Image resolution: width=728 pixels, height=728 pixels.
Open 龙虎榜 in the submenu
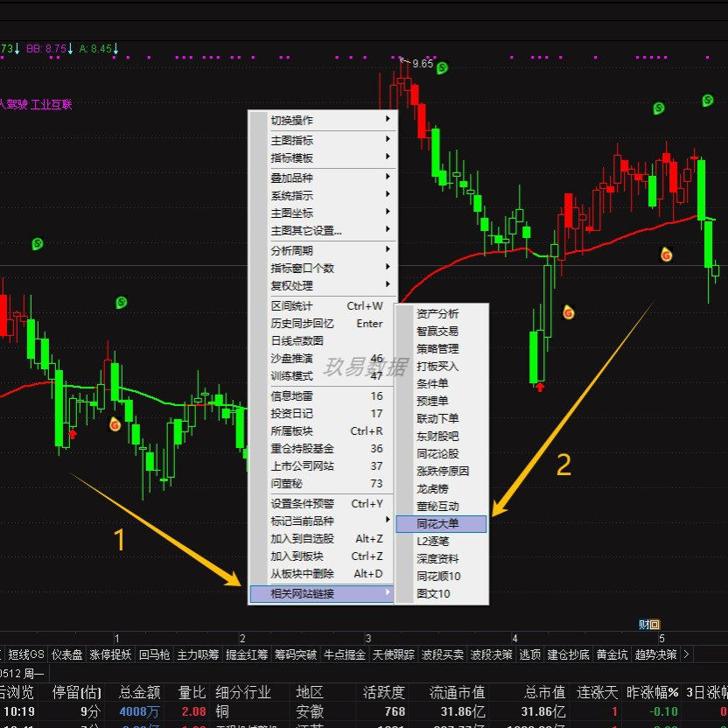[441, 489]
